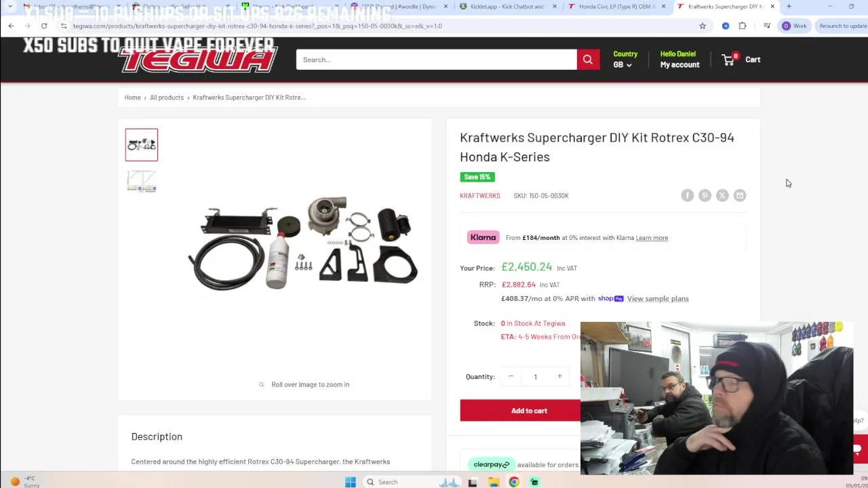868x488 pixels.
Task: Open the tab search dropdown arrow
Action: (9, 6)
